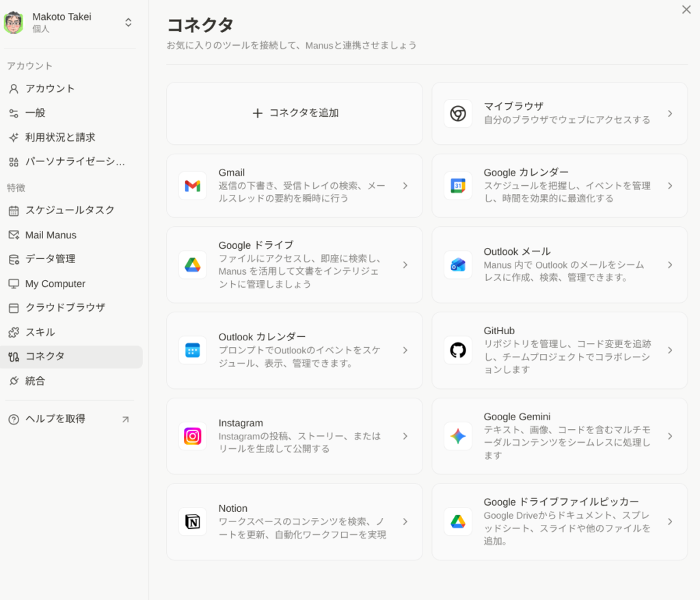
Task: Click the Outlook Calendar icon
Action: 192,351
